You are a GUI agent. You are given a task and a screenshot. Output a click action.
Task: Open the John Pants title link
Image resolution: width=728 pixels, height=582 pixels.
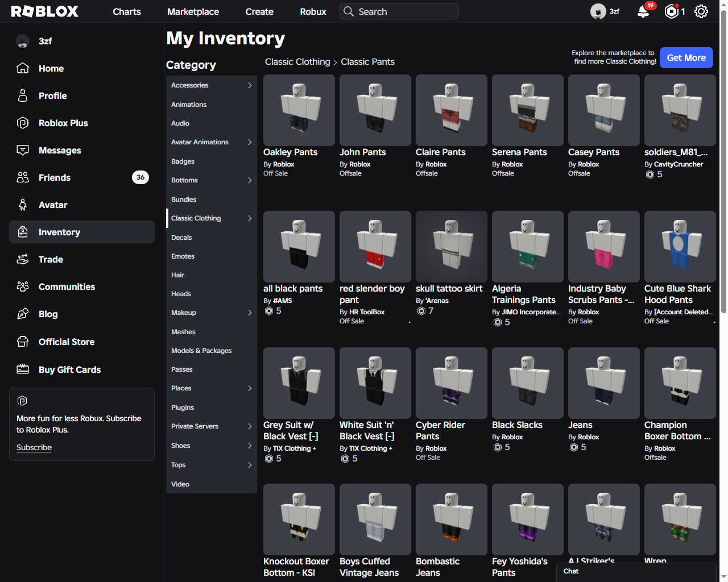point(363,152)
